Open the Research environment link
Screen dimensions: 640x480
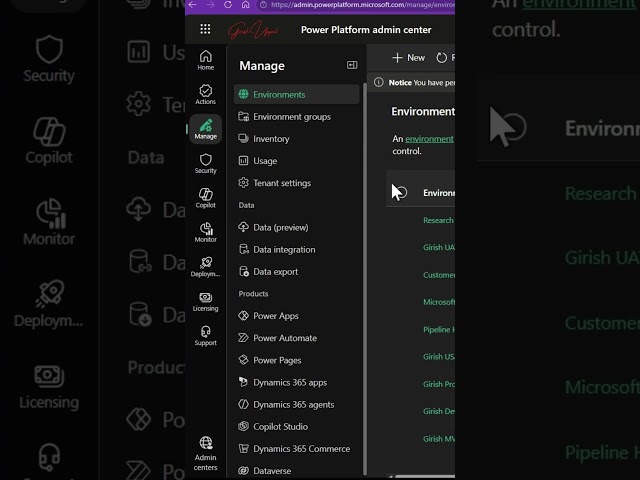pos(438,220)
